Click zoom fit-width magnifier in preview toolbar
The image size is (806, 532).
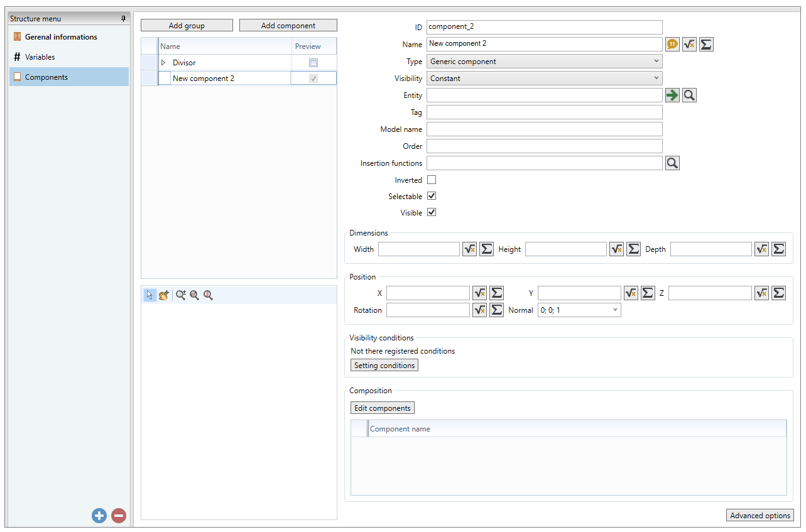click(195, 295)
